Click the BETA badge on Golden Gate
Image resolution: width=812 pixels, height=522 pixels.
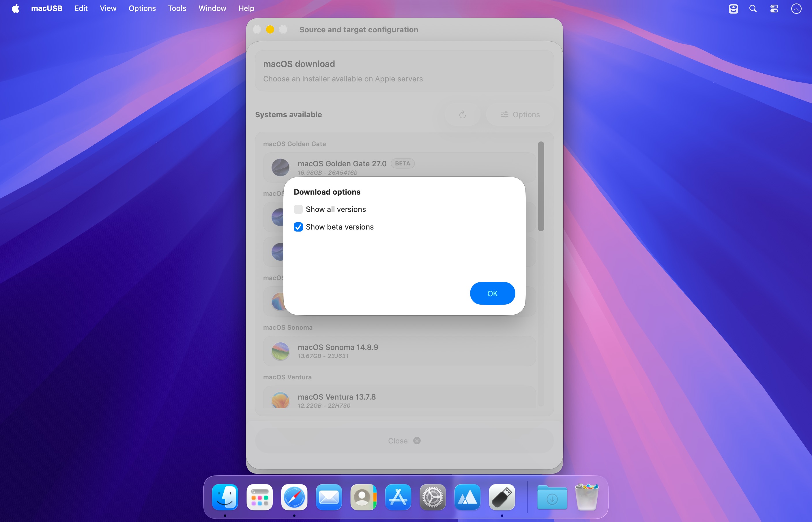403,163
